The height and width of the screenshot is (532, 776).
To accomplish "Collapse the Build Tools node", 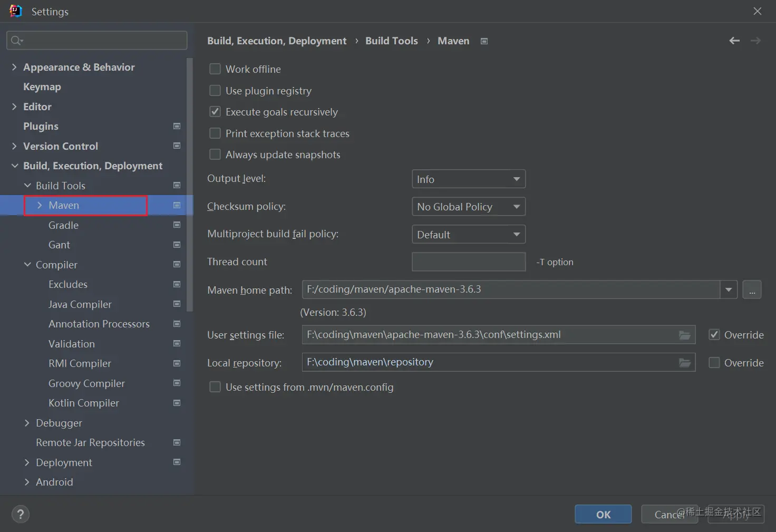I will [27, 186].
